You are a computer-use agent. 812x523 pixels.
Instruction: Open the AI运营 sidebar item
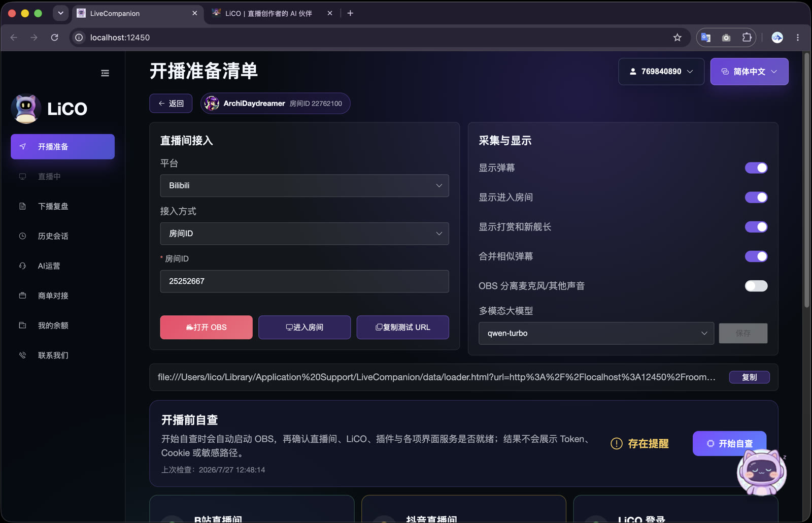coord(62,266)
